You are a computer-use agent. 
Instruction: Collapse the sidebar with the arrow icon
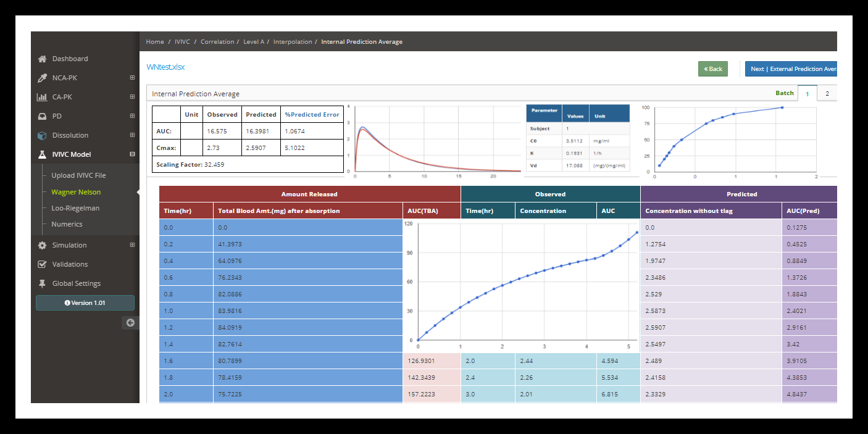pos(130,322)
